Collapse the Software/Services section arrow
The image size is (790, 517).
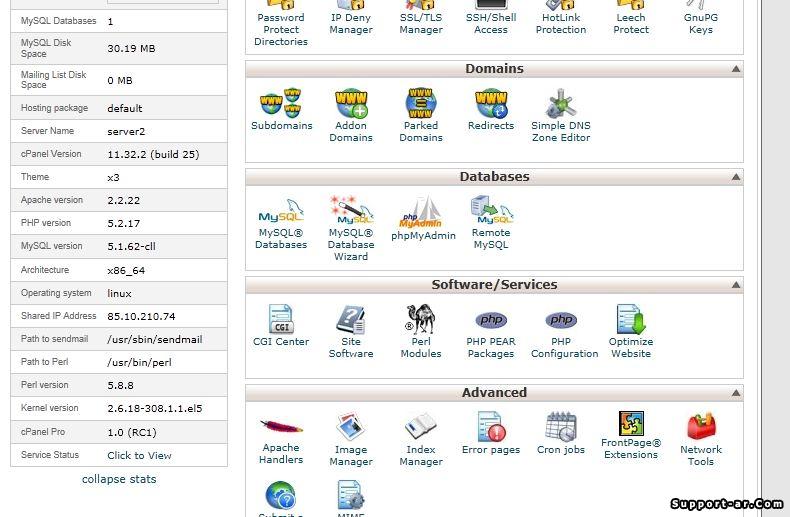(736, 285)
